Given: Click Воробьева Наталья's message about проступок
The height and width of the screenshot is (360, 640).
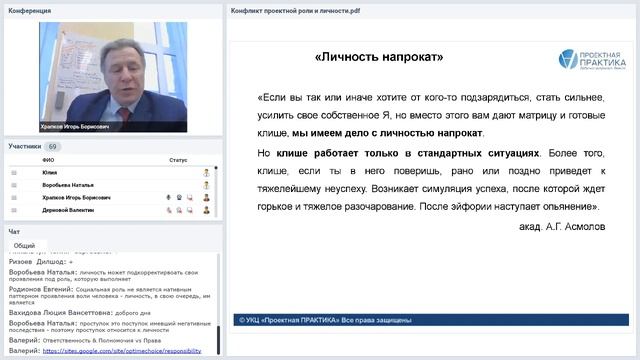Looking at the screenshot, I should tap(110, 326).
